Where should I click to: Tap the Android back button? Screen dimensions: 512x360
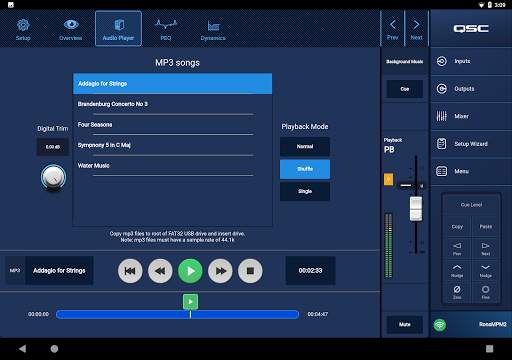tap(22, 349)
